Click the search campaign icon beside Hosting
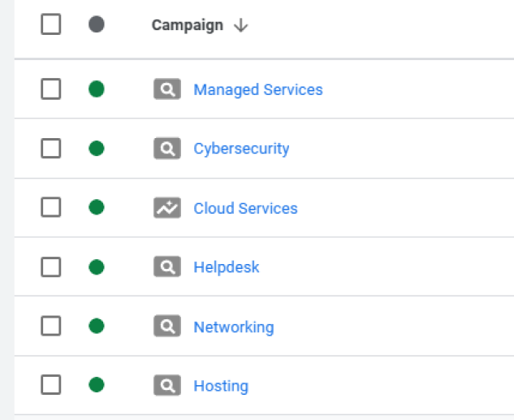The width and height of the screenshot is (514, 420). point(166,386)
